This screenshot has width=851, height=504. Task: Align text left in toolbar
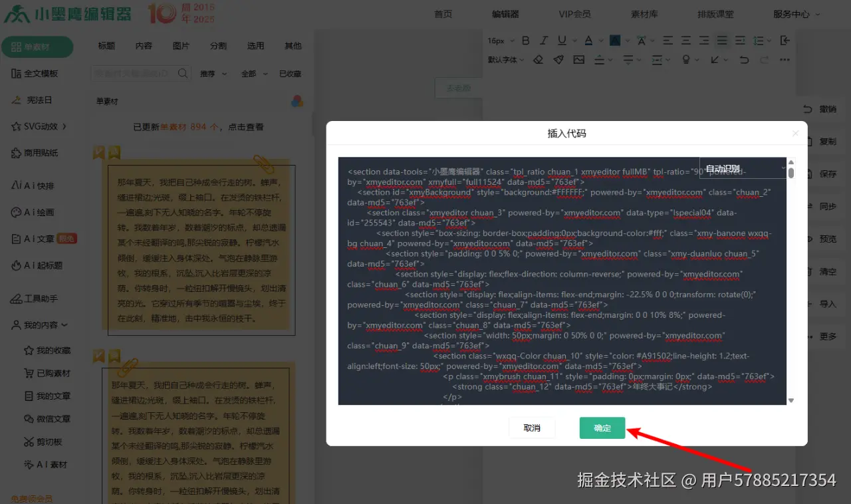668,41
